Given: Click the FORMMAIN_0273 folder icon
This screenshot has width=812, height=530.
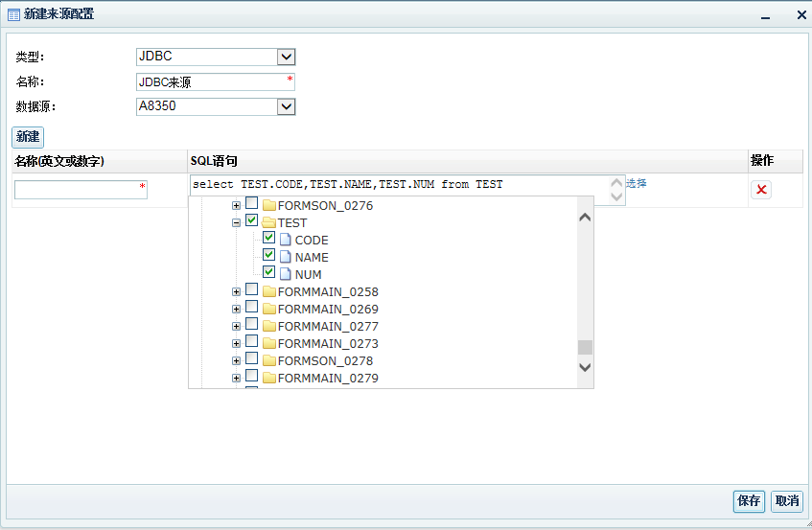Looking at the screenshot, I should 268,343.
